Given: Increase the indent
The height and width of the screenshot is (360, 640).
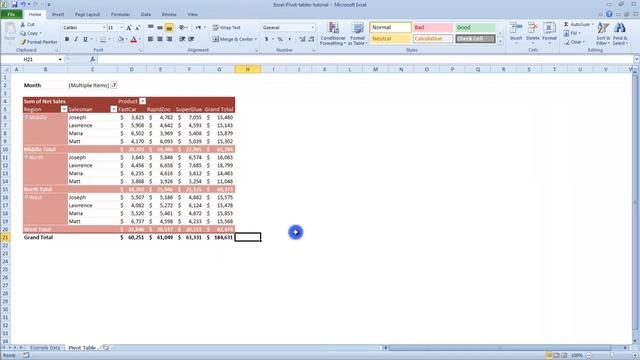Looking at the screenshot, I should coord(191,39).
